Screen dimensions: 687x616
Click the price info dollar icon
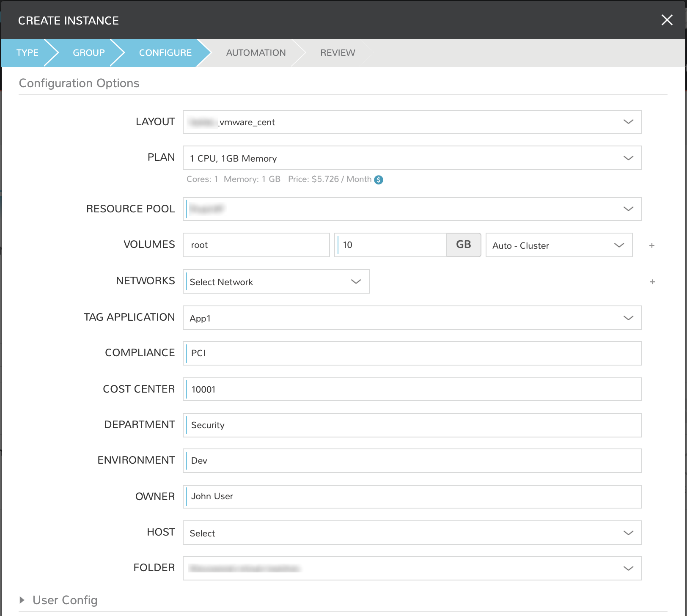coord(379,180)
